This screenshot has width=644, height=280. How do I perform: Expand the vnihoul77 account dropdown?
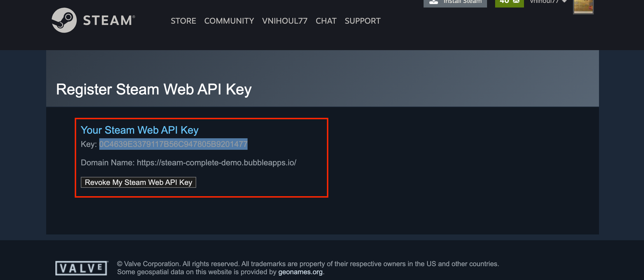(548, 2)
